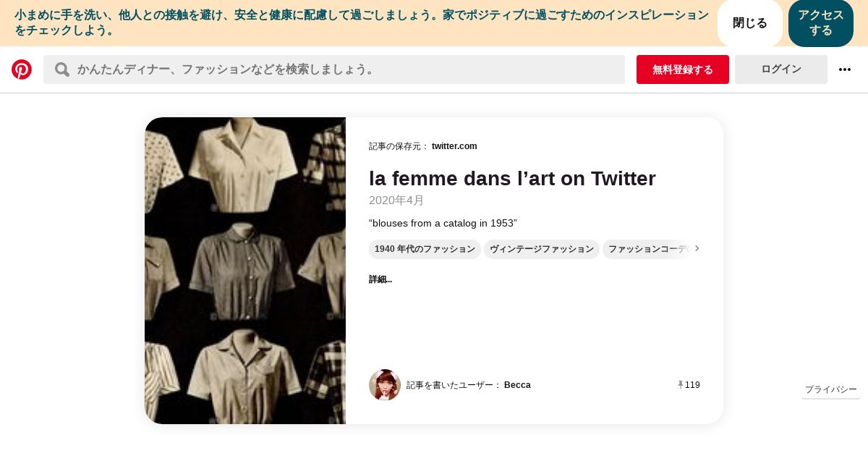Image resolution: width=868 pixels, height=456 pixels.
Task: Open the three-dot more options menu
Action: click(x=845, y=69)
